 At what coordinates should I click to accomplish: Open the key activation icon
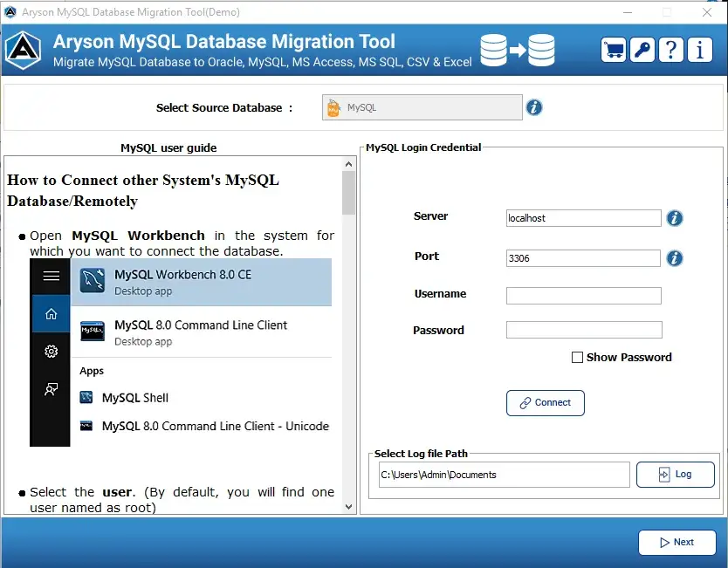(x=642, y=50)
